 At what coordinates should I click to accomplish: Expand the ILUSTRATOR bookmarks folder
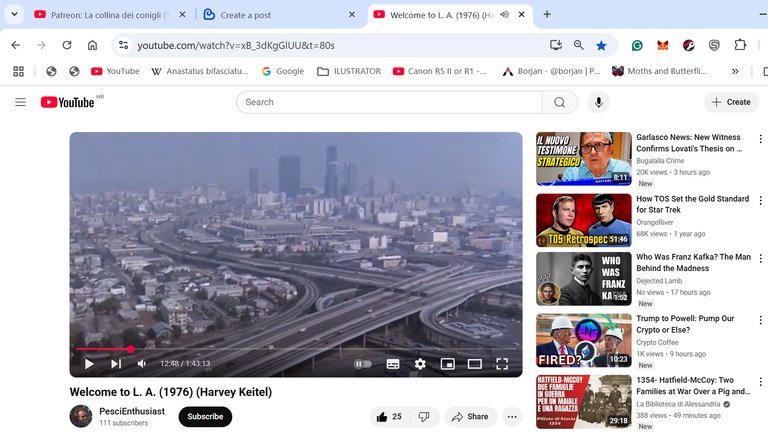coord(349,72)
